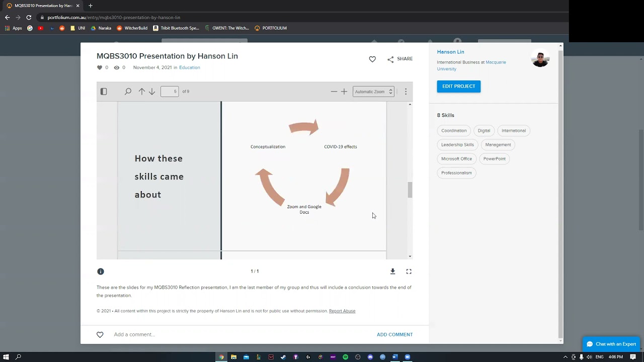The image size is (644, 362).
Task: Show project info with the info icon
Action: coord(101,271)
